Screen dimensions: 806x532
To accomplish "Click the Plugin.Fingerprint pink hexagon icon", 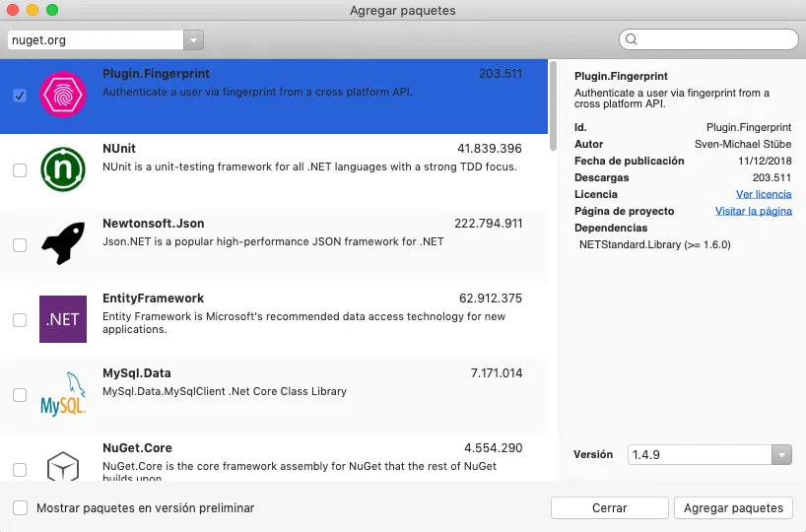I will click(x=63, y=95).
